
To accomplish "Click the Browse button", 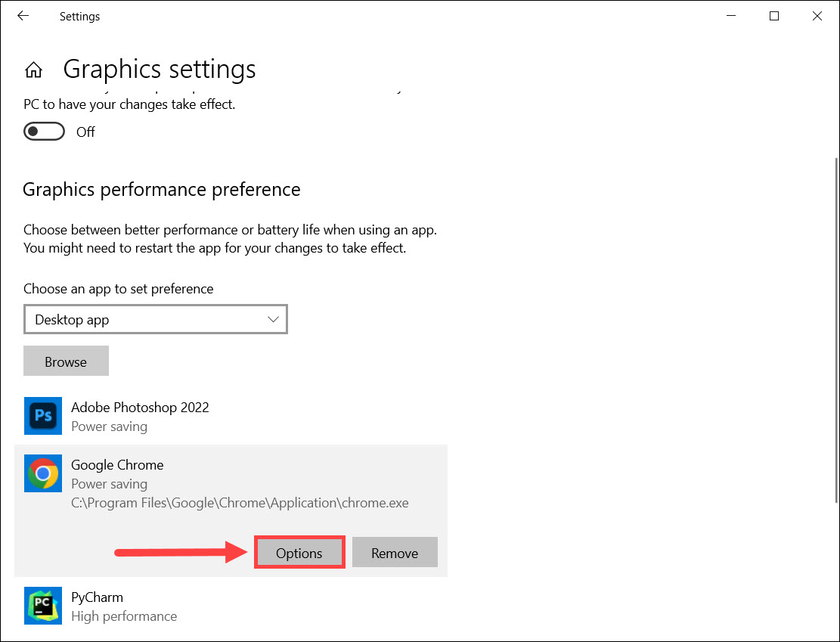I will (x=66, y=361).
